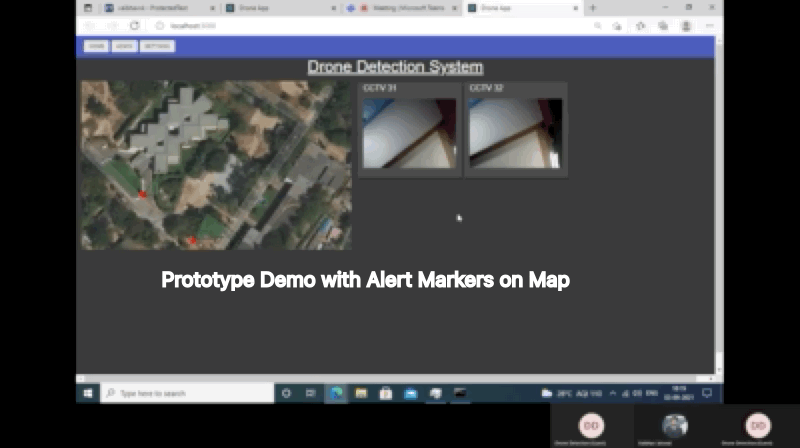Image resolution: width=800 pixels, height=448 pixels.
Task: Open File Explorer from taskbar
Action: pyautogui.click(x=361, y=393)
